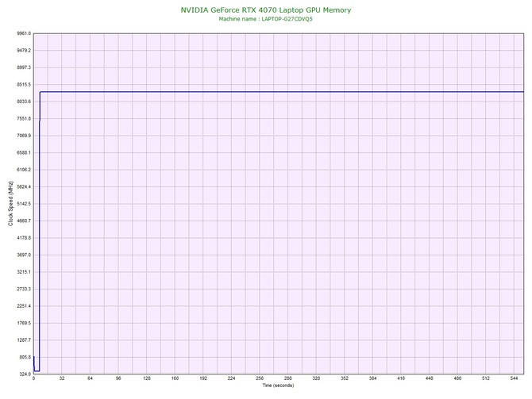Click the x-axis tick label 320

click(x=316, y=378)
